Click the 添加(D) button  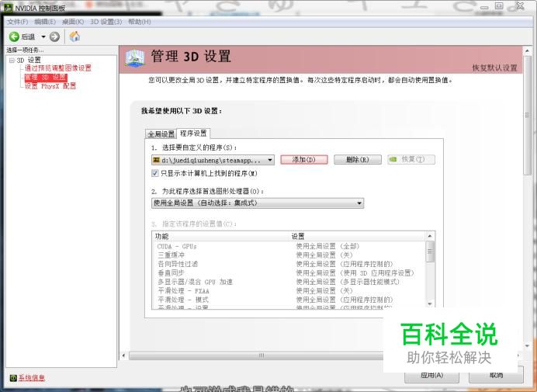tap(304, 160)
